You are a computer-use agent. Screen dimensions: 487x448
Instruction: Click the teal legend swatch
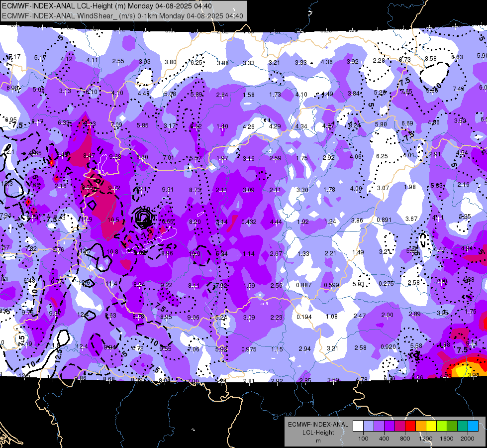(x=463, y=426)
